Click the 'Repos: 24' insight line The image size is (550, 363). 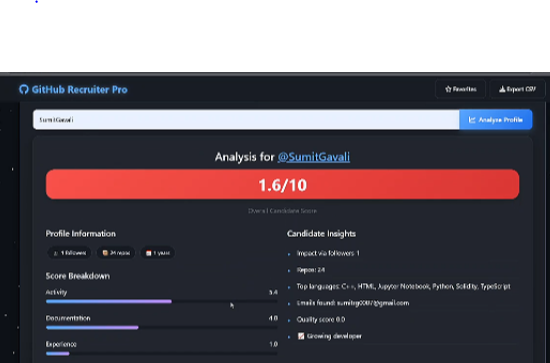click(x=311, y=270)
